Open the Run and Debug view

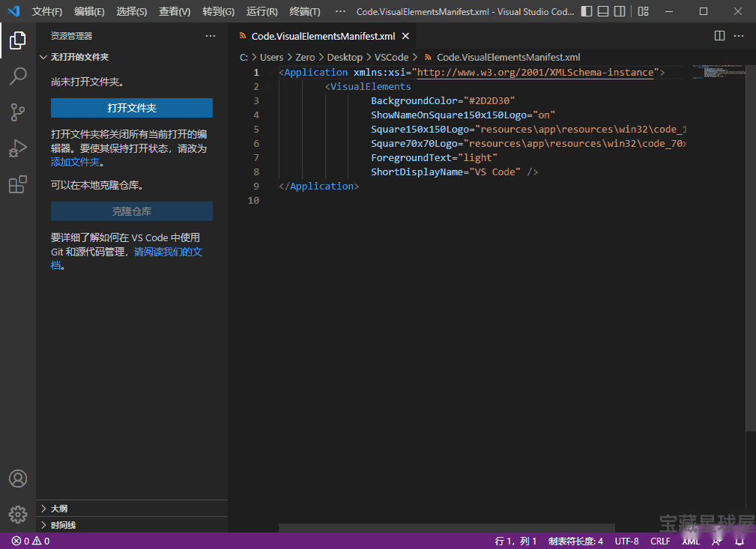[x=18, y=148]
